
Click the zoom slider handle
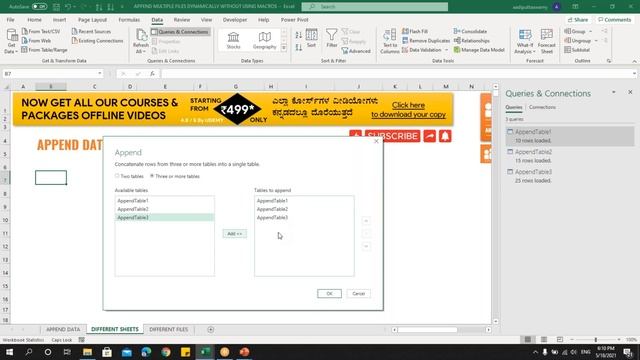(x=596, y=340)
